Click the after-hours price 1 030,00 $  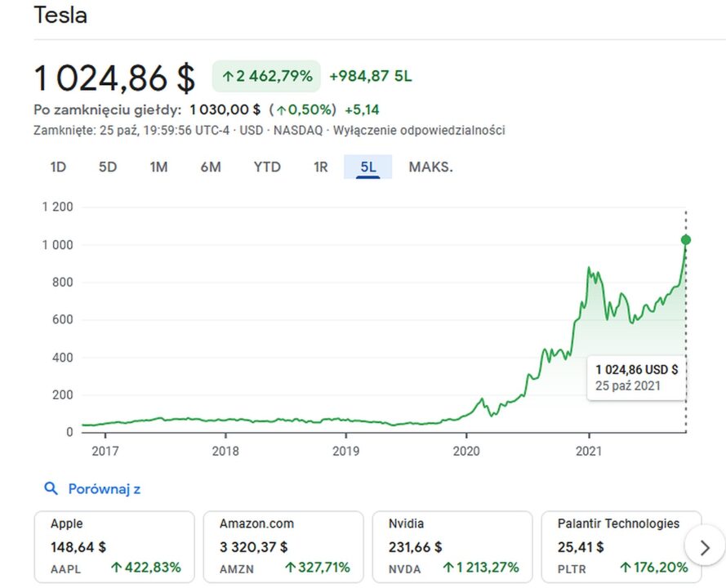[225, 109]
